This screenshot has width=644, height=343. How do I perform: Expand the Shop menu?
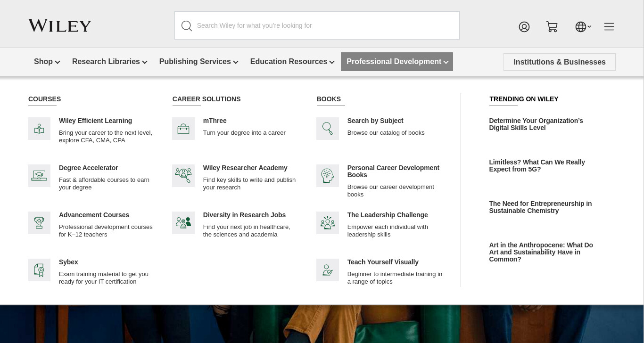coord(47,62)
